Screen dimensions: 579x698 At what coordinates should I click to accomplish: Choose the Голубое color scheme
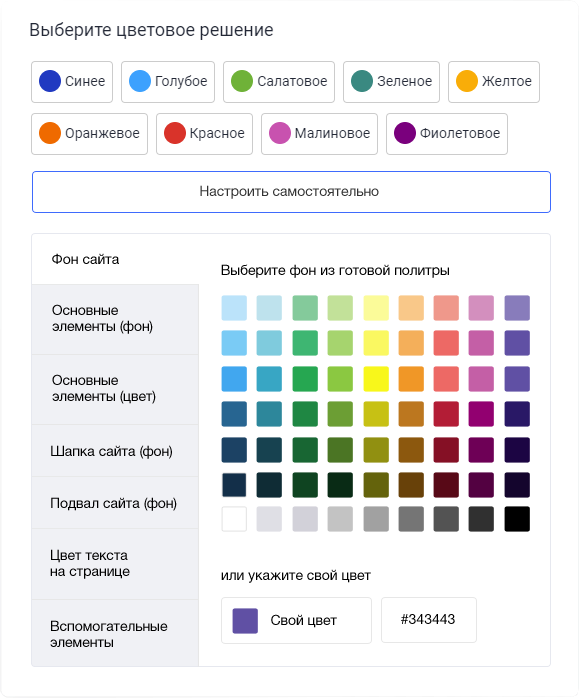click(168, 82)
